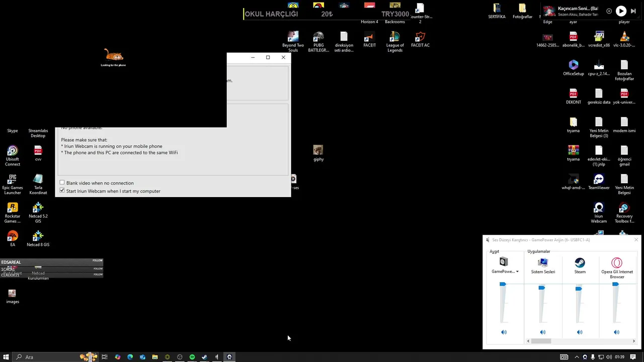Open the notification center icon

tap(633, 357)
